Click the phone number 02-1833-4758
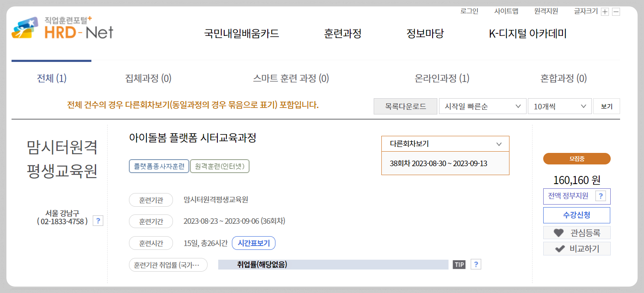Viewport: 644px width, 293px height. click(62, 221)
